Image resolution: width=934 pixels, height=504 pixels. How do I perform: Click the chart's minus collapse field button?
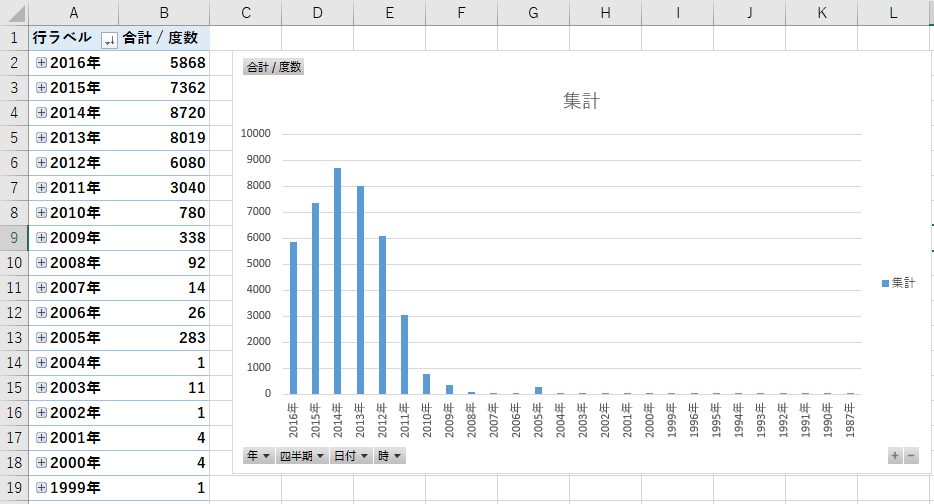(910, 456)
